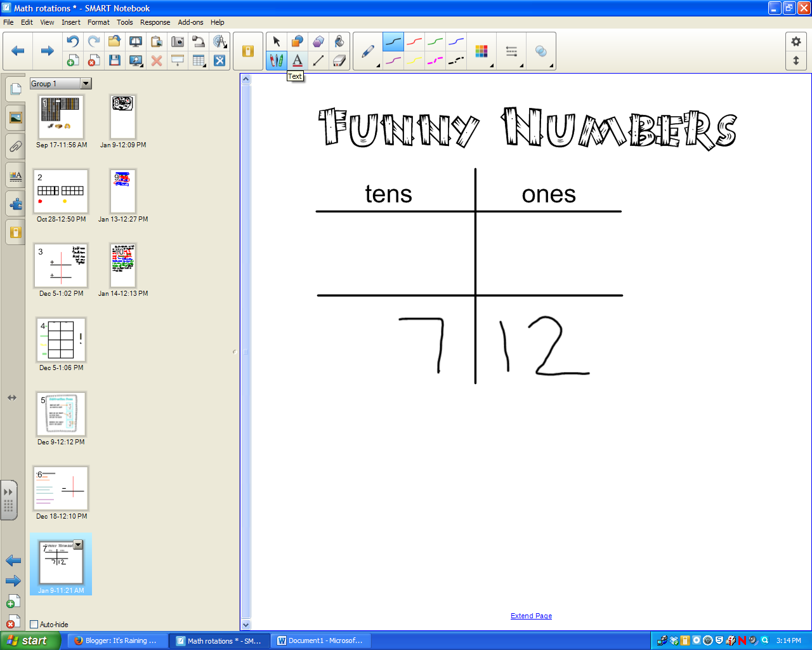812x650 pixels.
Task: Open the display view screens dropdown
Action: [x=136, y=61]
